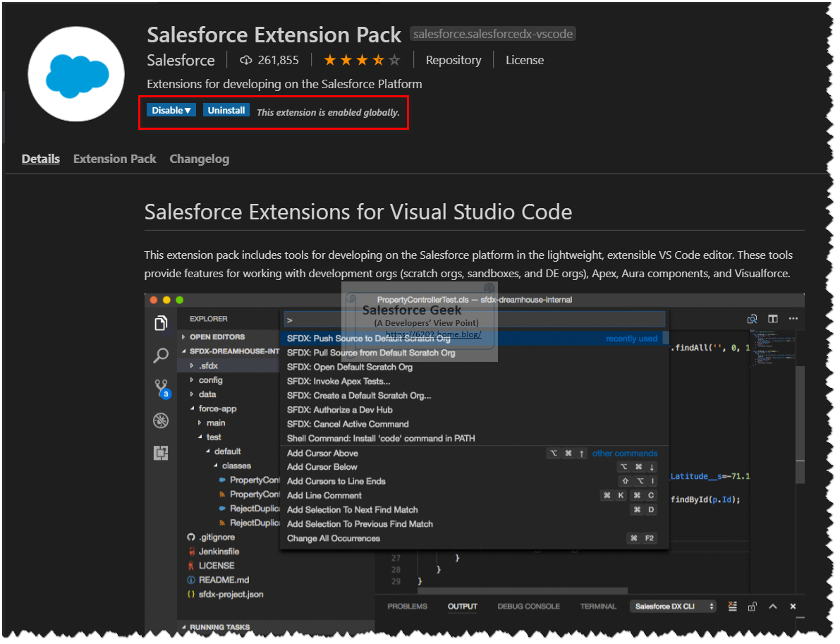Open Source Control showing 3 pending changes

tap(160, 387)
